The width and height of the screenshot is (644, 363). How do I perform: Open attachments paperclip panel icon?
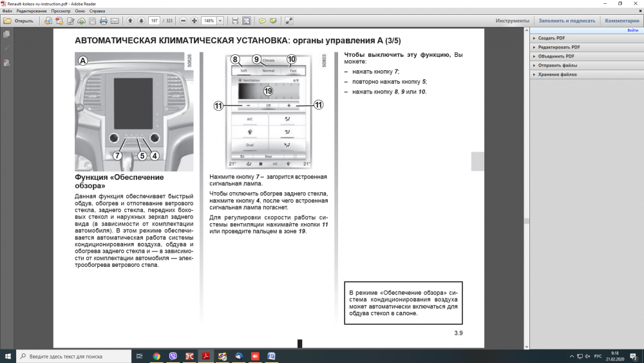pos(6,48)
